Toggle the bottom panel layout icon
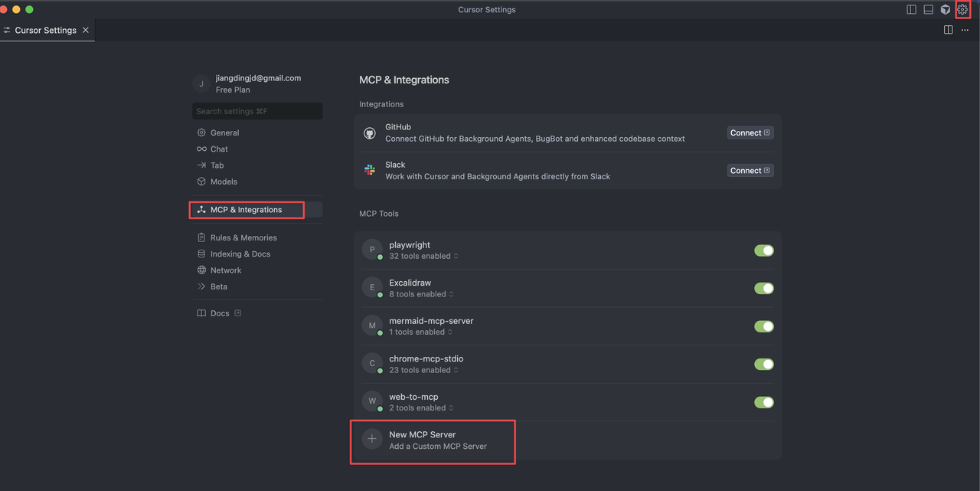This screenshot has width=980, height=491. [x=928, y=10]
